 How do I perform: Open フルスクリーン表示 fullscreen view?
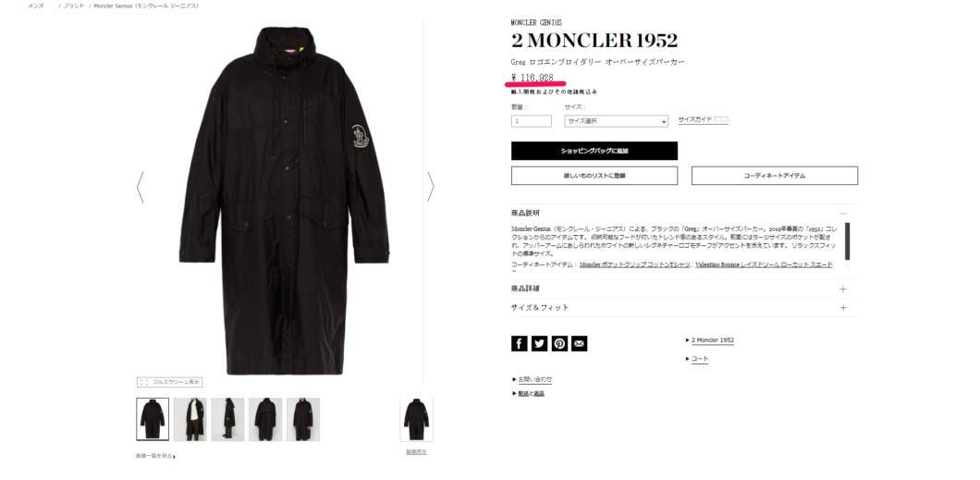pyautogui.click(x=169, y=382)
